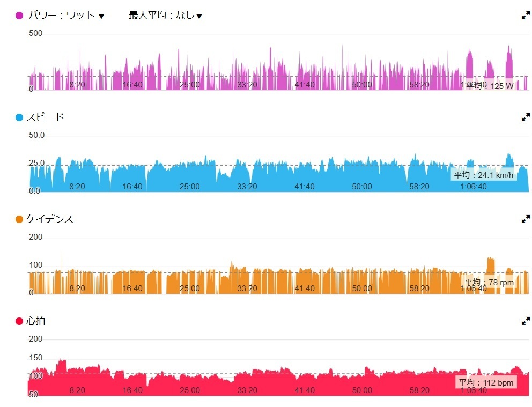The width and height of the screenshot is (532, 407).
Task: Click the 25:00 mark on power chart
Action: (x=190, y=84)
